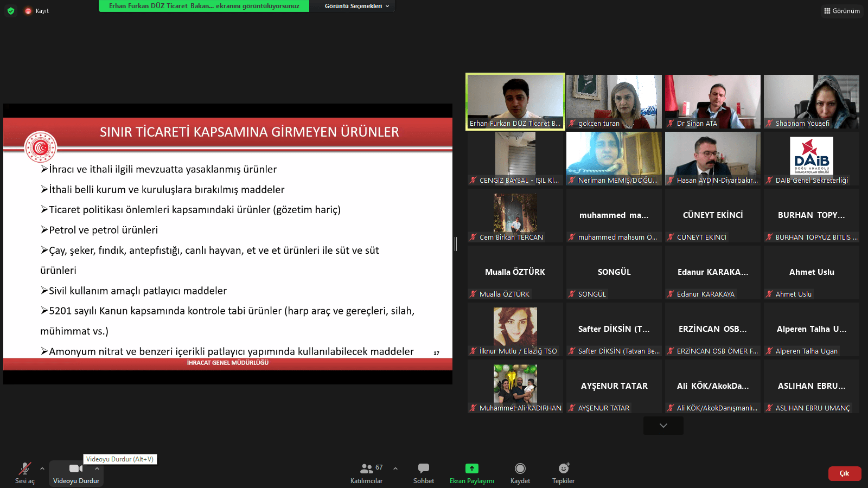
Task: Select the DAİB Genel Sekreterliği participant tile
Action: click(x=811, y=158)
